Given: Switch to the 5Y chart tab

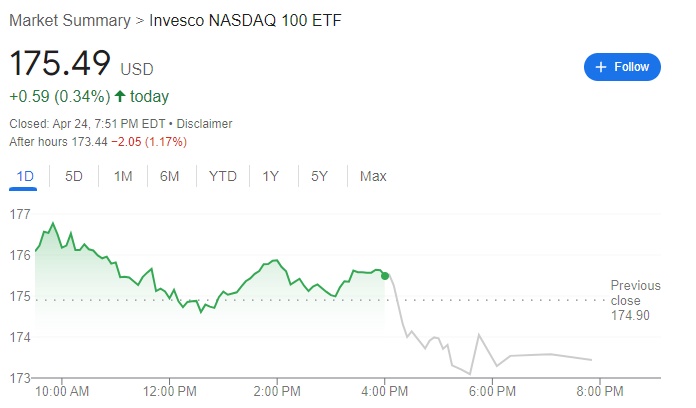Looking at the screenshot, I should (x=319, y=177).
